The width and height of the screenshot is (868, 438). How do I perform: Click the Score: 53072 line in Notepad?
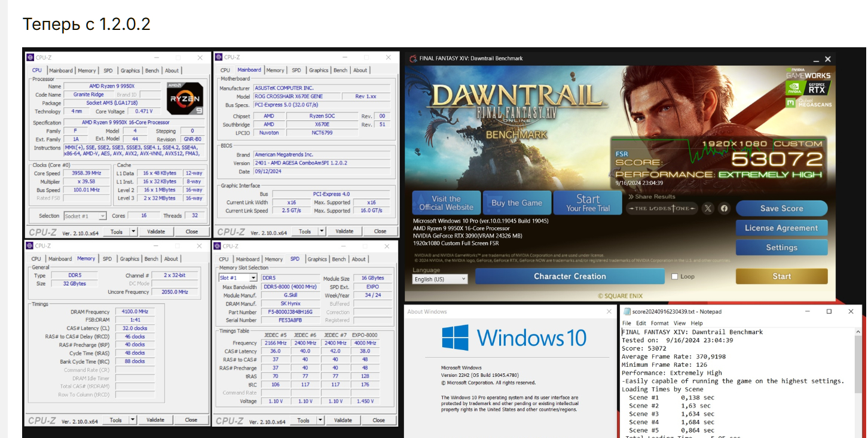click(644, 348)
